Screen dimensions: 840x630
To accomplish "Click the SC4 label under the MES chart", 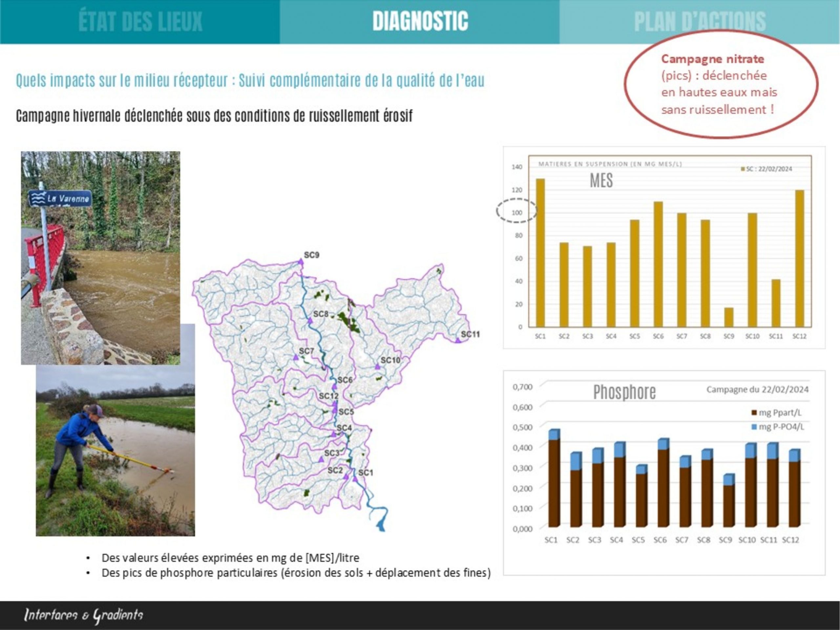I will pos(611,336).
